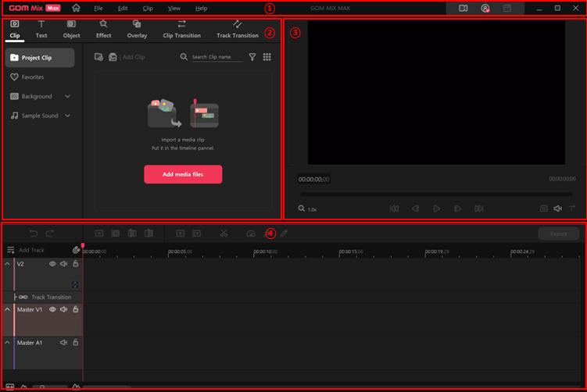587x392 pixels.
Task: Click the preview playback progress bar
Action: [436, 194]
